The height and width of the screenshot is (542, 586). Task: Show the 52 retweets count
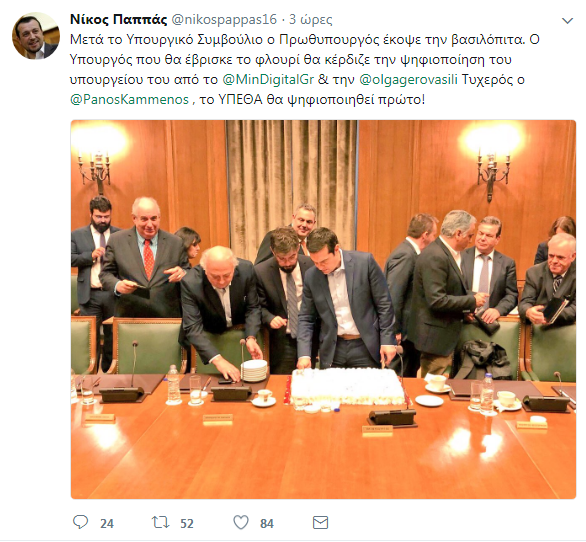(187, 523)
